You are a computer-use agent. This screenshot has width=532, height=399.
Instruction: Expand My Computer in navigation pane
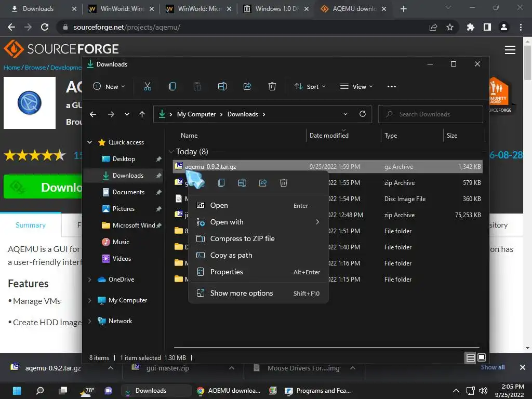(89, 300)
